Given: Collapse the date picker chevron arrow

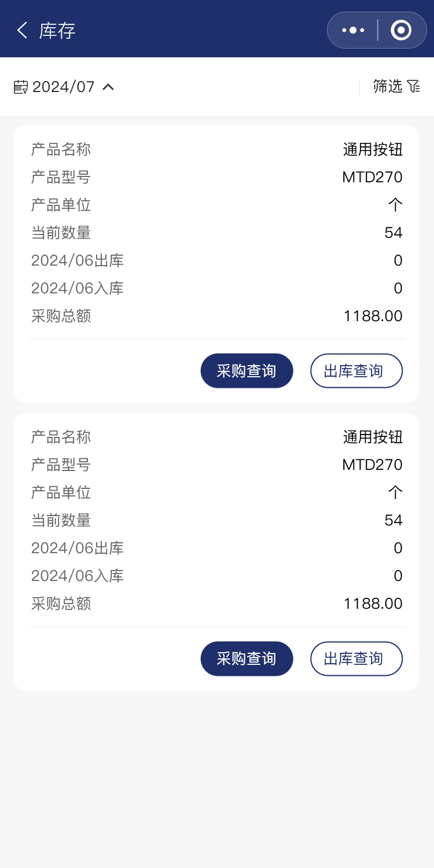Looking at the screenshot, I should pyautogui.click(x=108, y=87).
